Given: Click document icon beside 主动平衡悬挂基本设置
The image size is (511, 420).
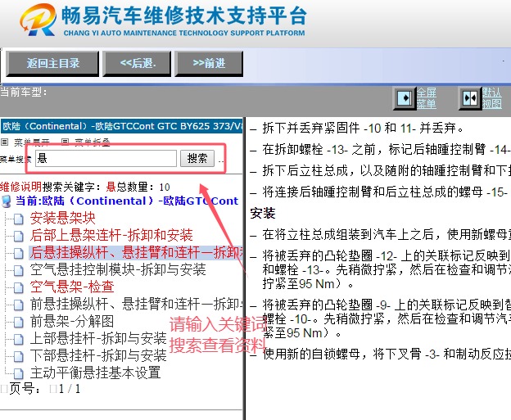Looking at the screenshot, I should click(19, 373).
